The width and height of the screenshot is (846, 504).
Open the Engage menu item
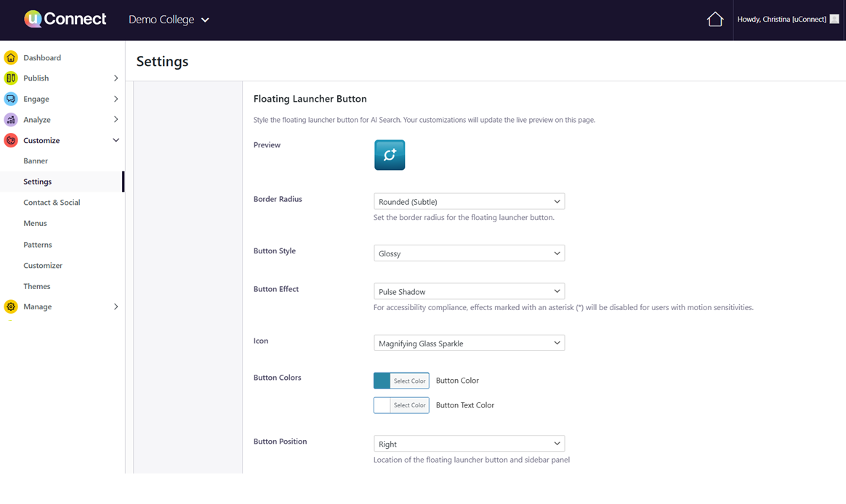[x=36, y=99]
